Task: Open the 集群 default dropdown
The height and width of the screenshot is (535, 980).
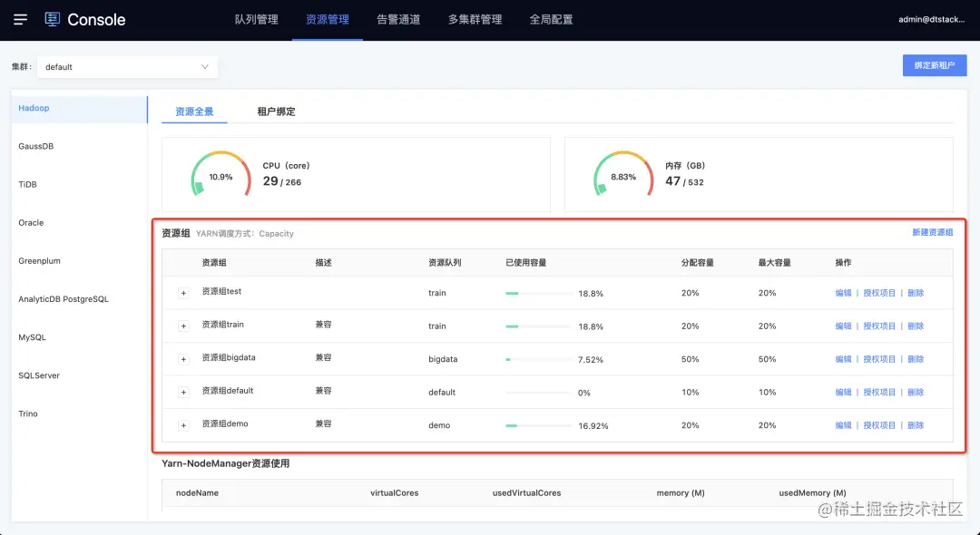Action: [128, 67]
